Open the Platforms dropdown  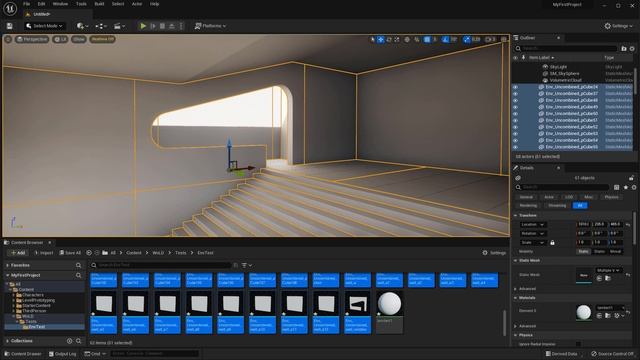pos(210,26)
